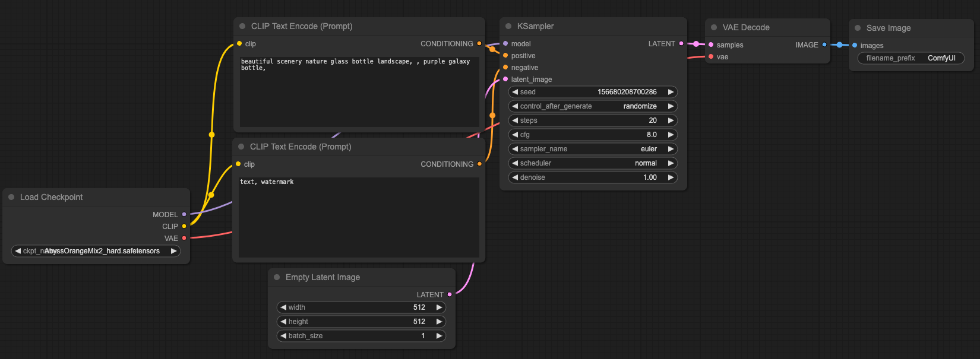Open the ckpt_name checkpoint selector
Viewport: 980px width, 359px height.
(x=96, y=251)
